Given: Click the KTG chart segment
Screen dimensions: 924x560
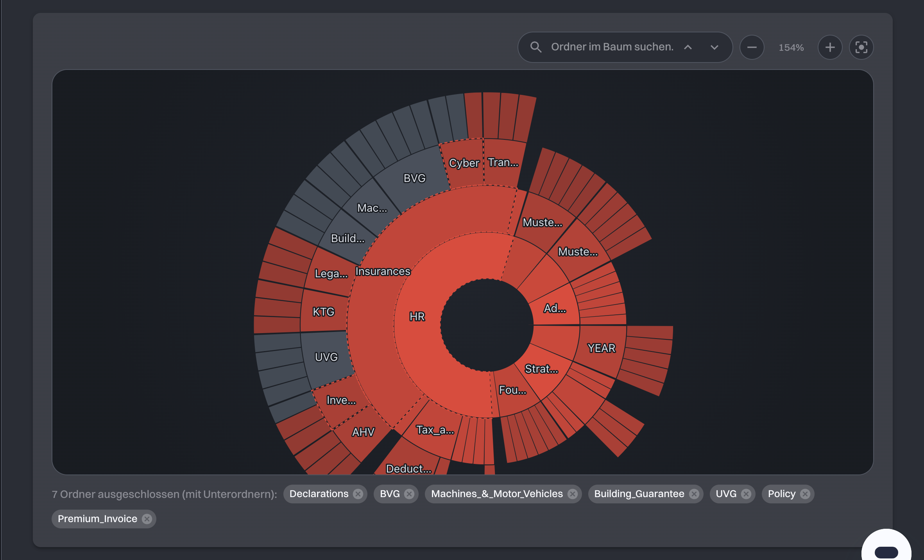Looking at the screenshot, I should click(x=323, y=312).
